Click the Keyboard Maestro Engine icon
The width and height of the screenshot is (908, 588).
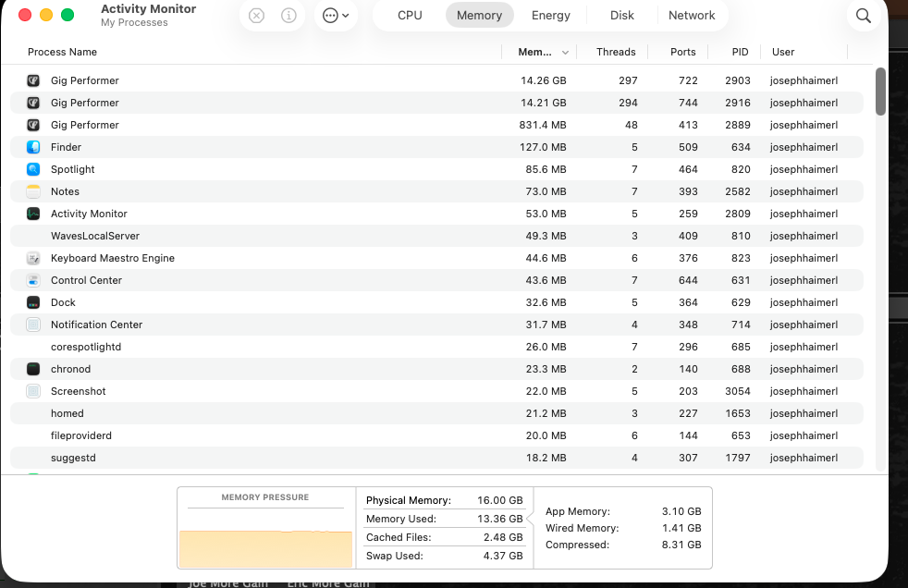(x=33, y=258)
